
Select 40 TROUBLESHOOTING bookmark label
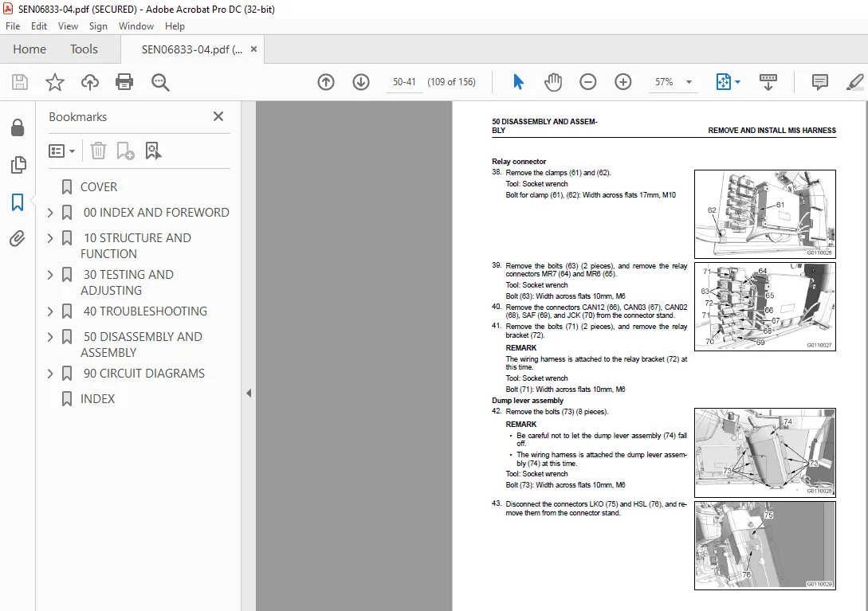(145, 311)
